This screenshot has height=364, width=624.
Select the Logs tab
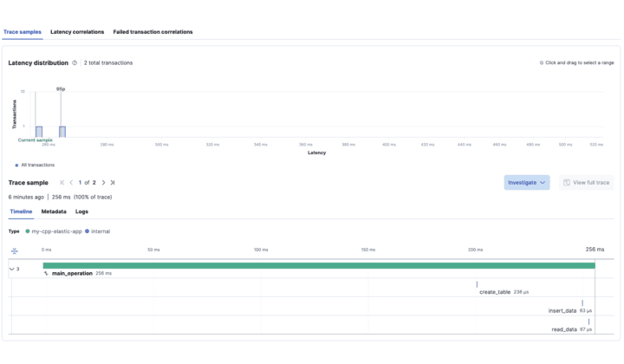81,211
